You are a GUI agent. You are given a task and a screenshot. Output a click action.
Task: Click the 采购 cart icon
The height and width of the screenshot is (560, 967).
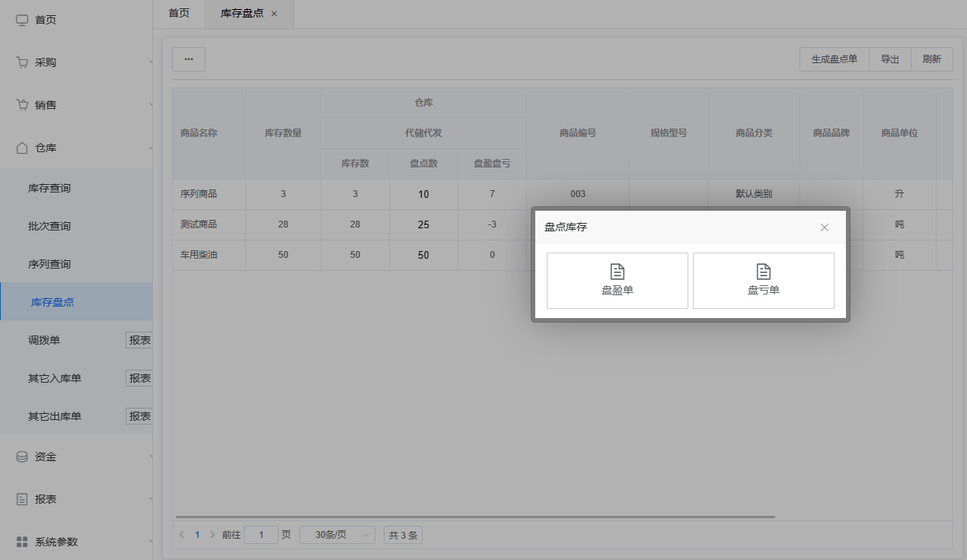click(22, 62)
